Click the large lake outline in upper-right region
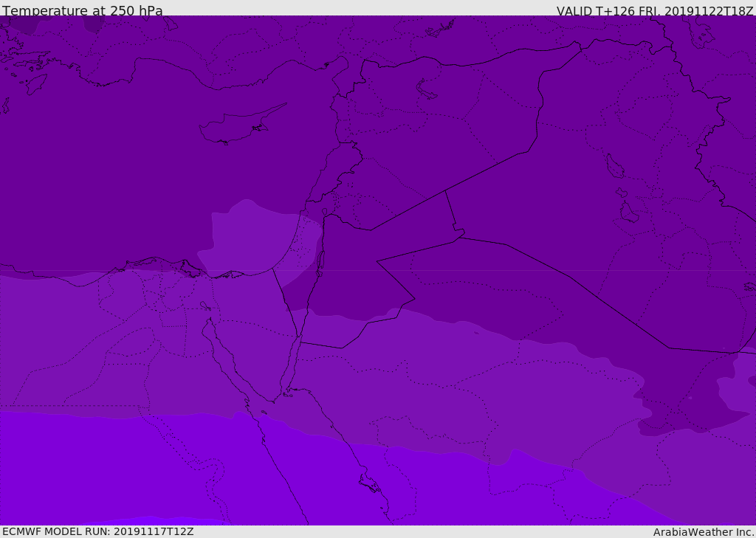 (x=614, y=166)
